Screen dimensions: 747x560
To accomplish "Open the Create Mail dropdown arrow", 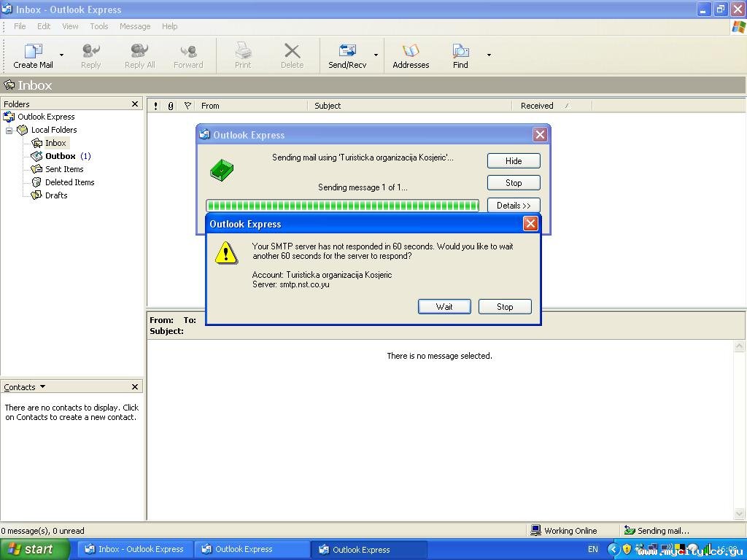I will click(x=61, y=55).
